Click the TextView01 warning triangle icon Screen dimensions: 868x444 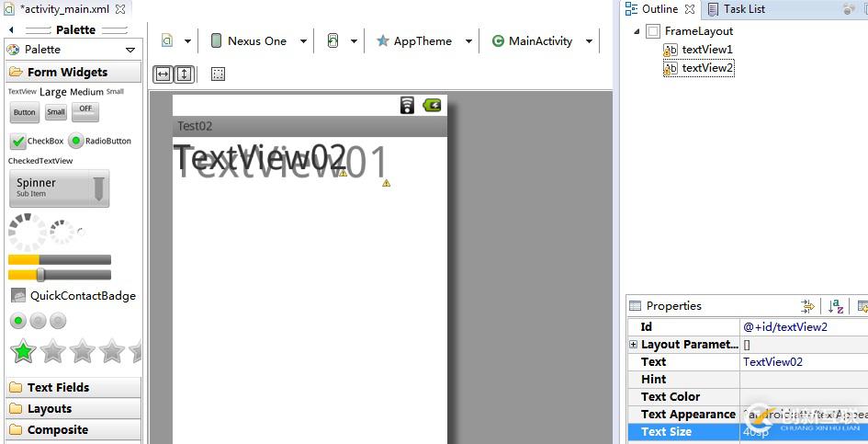pyautogui.click(x=387, y=183)
